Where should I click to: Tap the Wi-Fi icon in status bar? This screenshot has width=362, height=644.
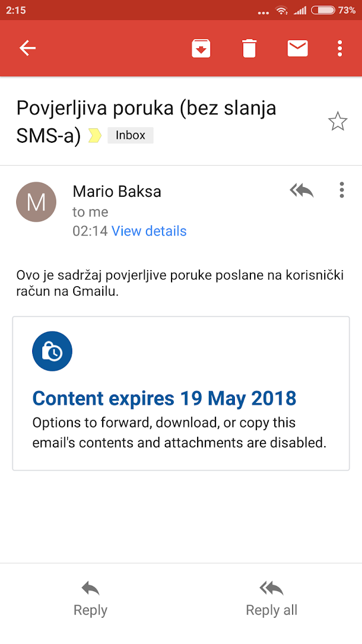281,10
